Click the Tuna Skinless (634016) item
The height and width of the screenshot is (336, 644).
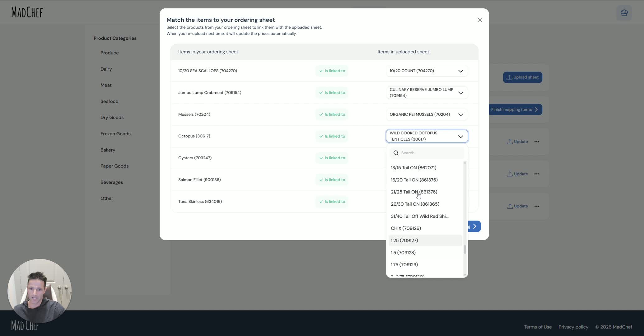pyautogui.click(x=200, y=202)
